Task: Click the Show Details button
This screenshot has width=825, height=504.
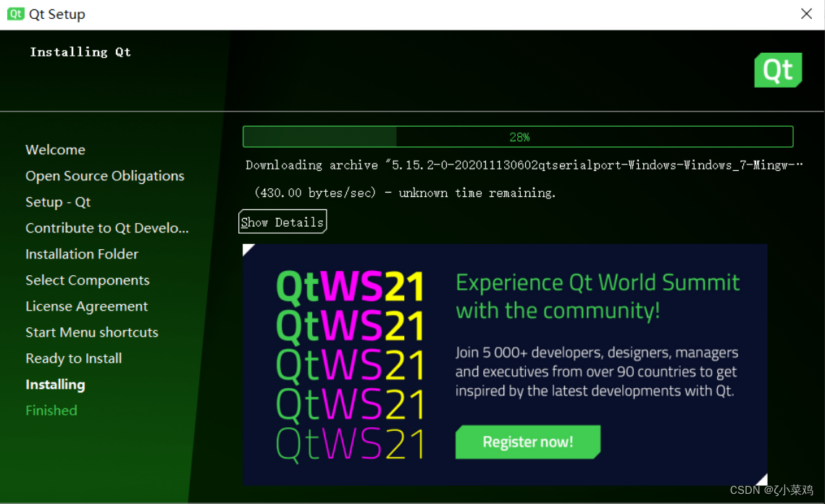Action: pos(282,222)
